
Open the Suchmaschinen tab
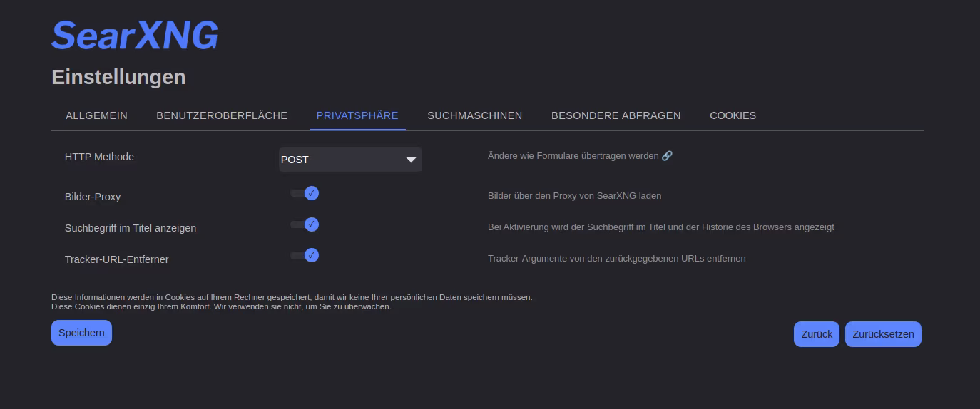point(474,115)
